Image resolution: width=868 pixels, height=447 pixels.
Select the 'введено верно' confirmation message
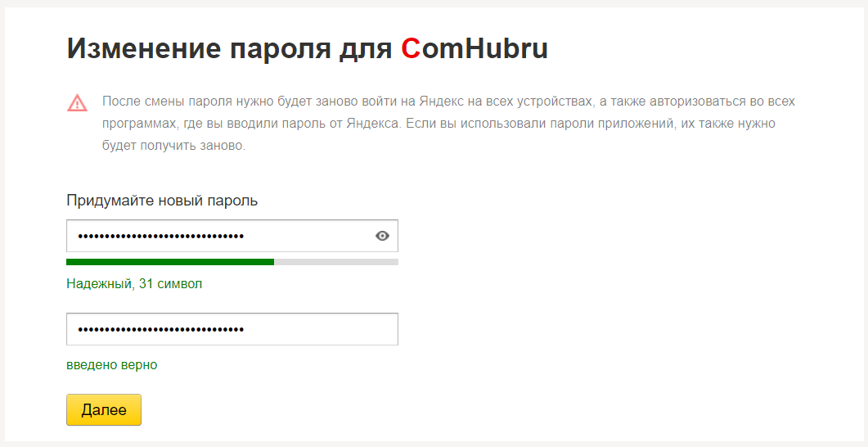(x=112, y=365)
